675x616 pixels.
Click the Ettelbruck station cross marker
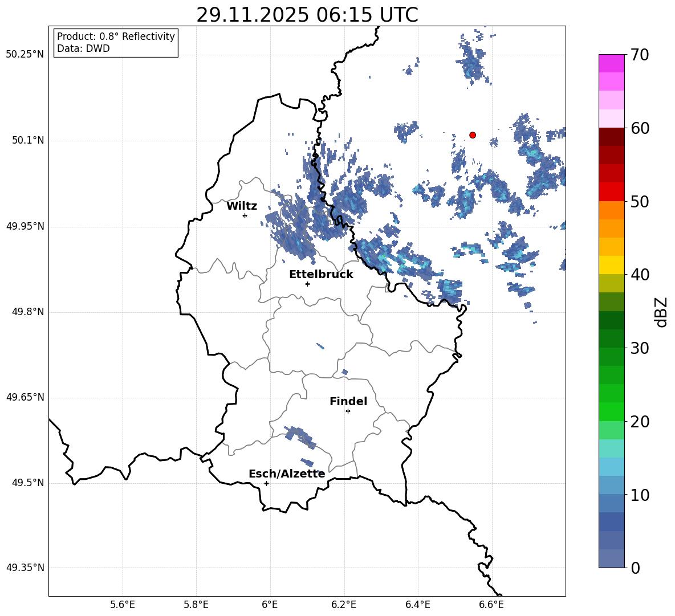[x=307, y=284]
